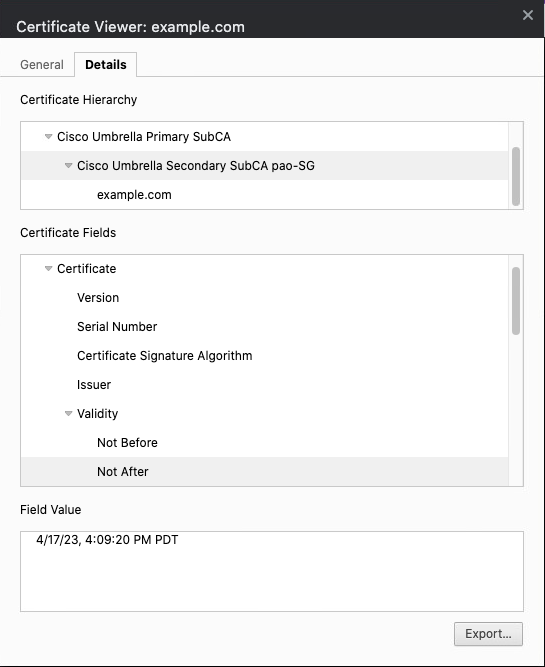This screenshot has width=545, height=667.
Task: Click the Certificate Hierarchy scrollbar thumb
Action: pos(516,177)
